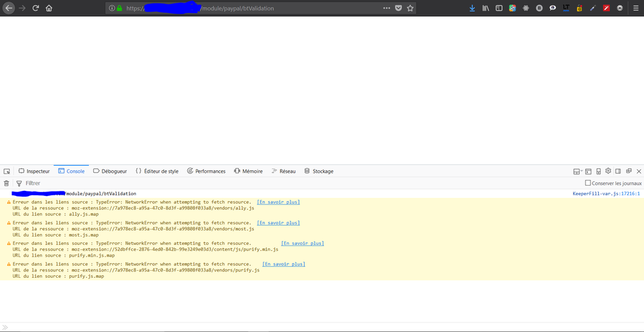This screenshot has width=644, height=332.
Task: Open the speech bubble extension
Action: 553,8
